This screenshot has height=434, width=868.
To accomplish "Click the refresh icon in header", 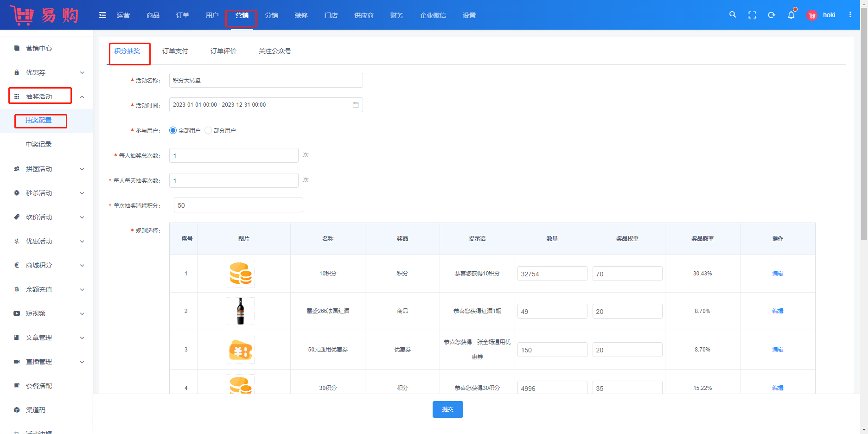I will (x=772, y=15).
